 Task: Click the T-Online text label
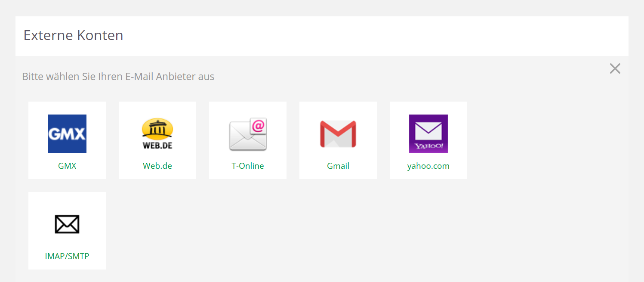248,166
